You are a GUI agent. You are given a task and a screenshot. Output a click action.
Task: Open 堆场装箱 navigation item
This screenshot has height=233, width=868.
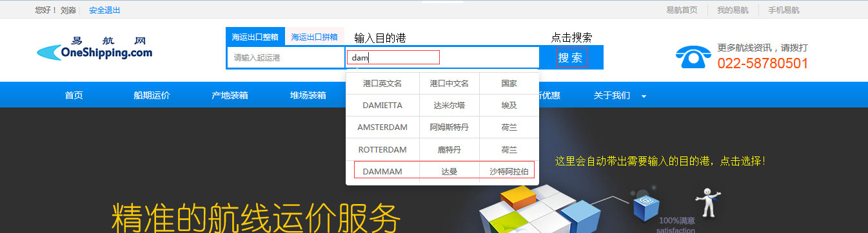308,95
